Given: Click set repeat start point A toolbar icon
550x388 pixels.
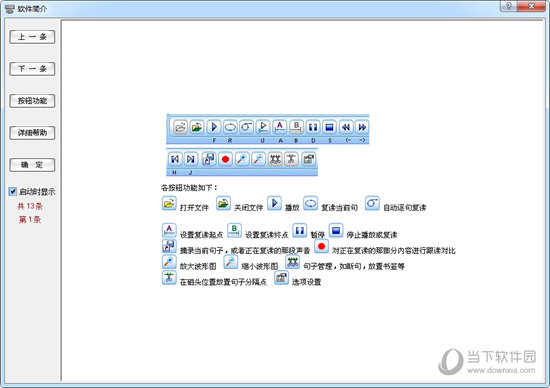Looking at the screenshot, I should pos(280,127).
